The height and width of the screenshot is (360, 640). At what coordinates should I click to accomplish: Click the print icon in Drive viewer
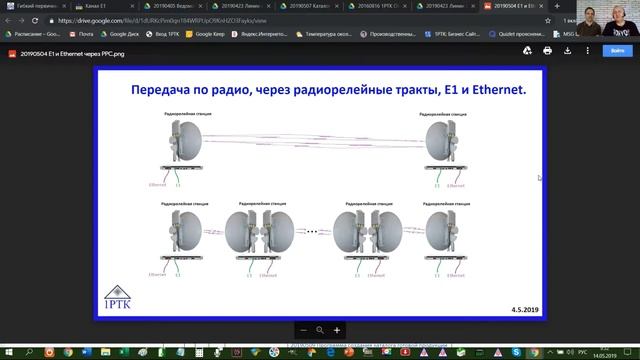click(x=547, y=51)
